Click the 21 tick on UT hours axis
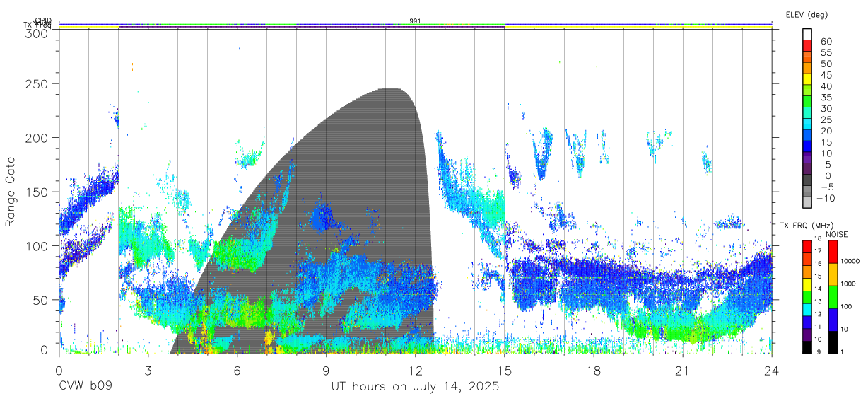The image size is (868, 401). [x=683, y=371]
